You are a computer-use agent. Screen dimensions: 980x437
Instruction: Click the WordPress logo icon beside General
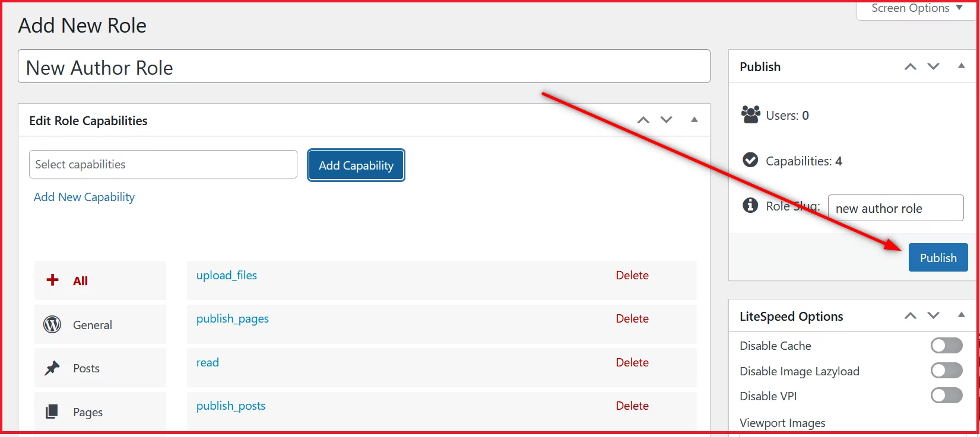(x=52, y=324)
